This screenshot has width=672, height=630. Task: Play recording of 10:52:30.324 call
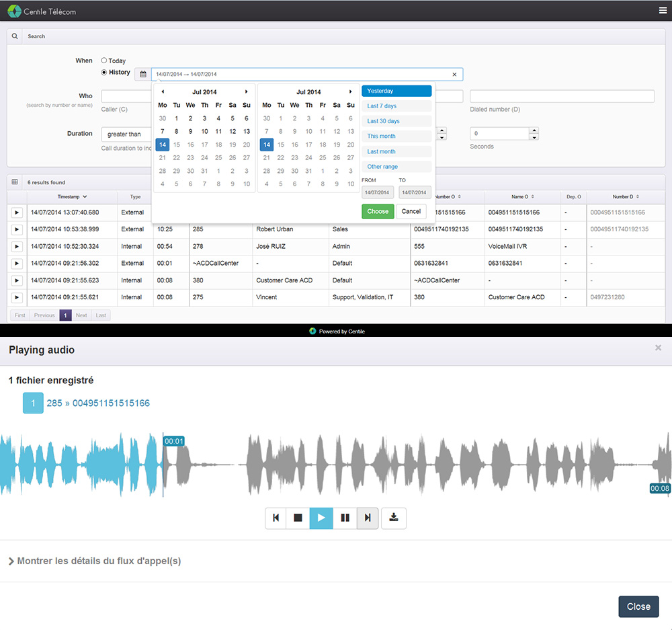[x=17, y=247]
